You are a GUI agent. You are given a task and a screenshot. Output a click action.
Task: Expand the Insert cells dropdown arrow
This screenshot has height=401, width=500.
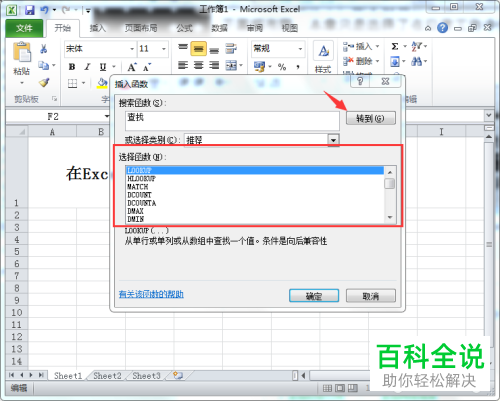pos(377,46)
